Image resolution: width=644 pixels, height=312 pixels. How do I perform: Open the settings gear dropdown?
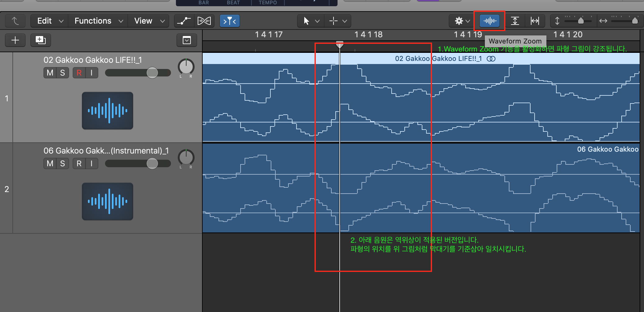[462, 21]
